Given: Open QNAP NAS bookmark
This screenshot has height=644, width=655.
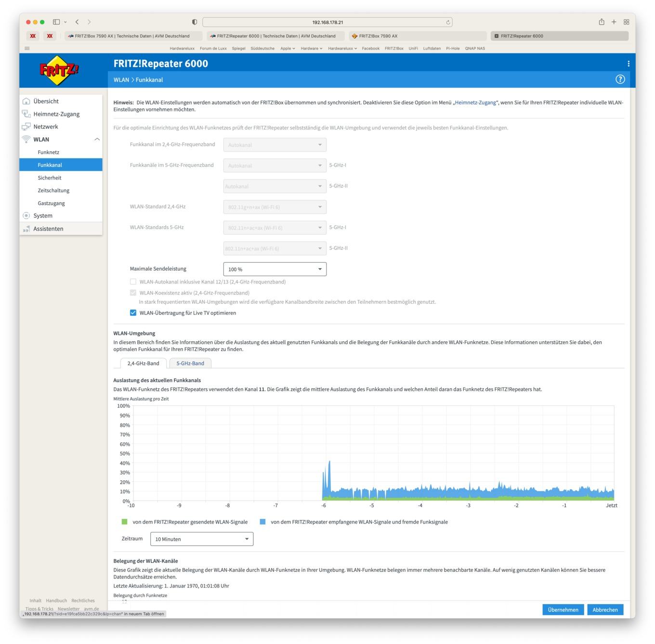Looking at the screenshot, I should click(x=475, y=48).
